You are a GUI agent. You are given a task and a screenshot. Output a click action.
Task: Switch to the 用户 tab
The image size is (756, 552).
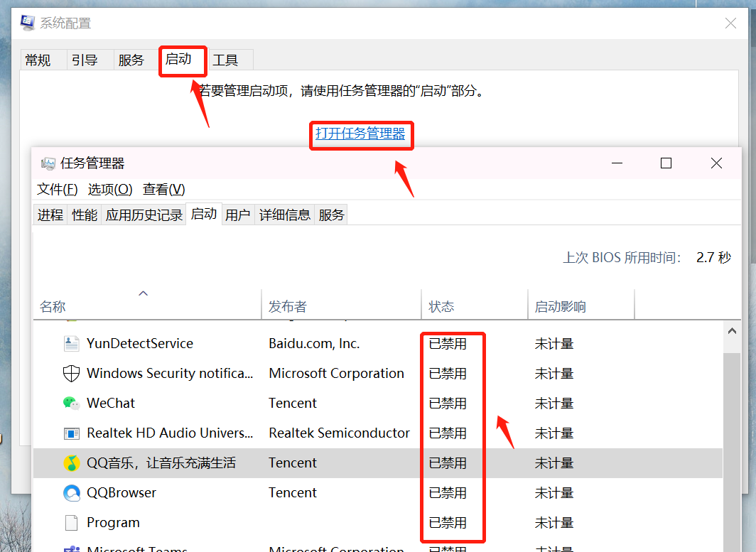[238, 214]
